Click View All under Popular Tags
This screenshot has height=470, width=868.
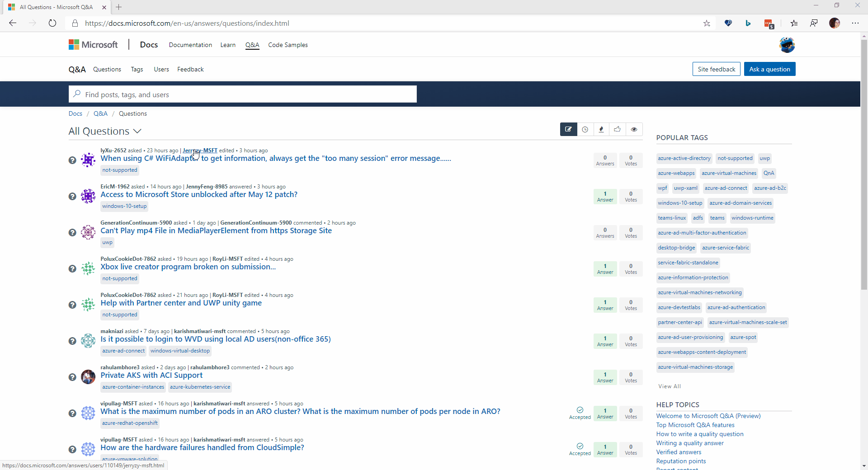pyautogui.click(x=670, y=386)
